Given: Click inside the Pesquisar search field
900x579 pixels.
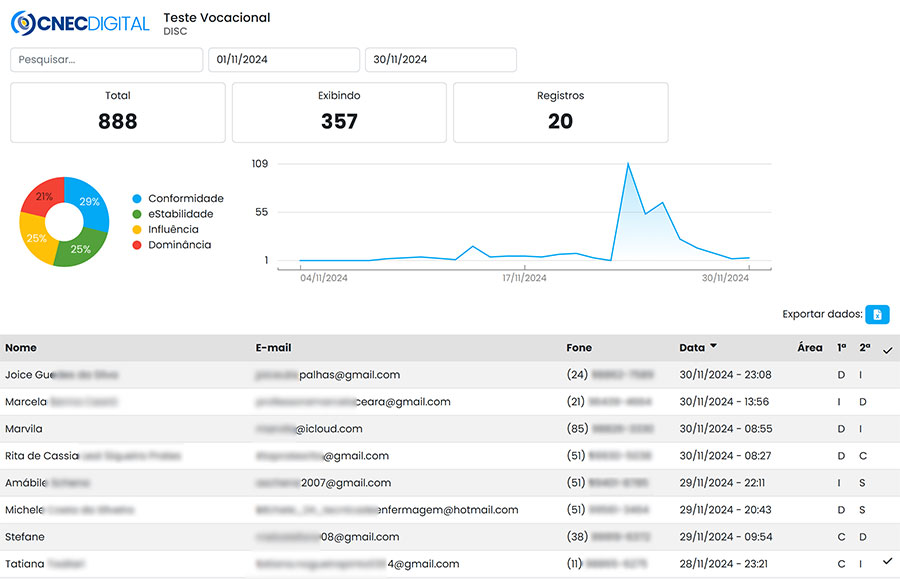Looking at the screenshot, I should click(105, 60).
